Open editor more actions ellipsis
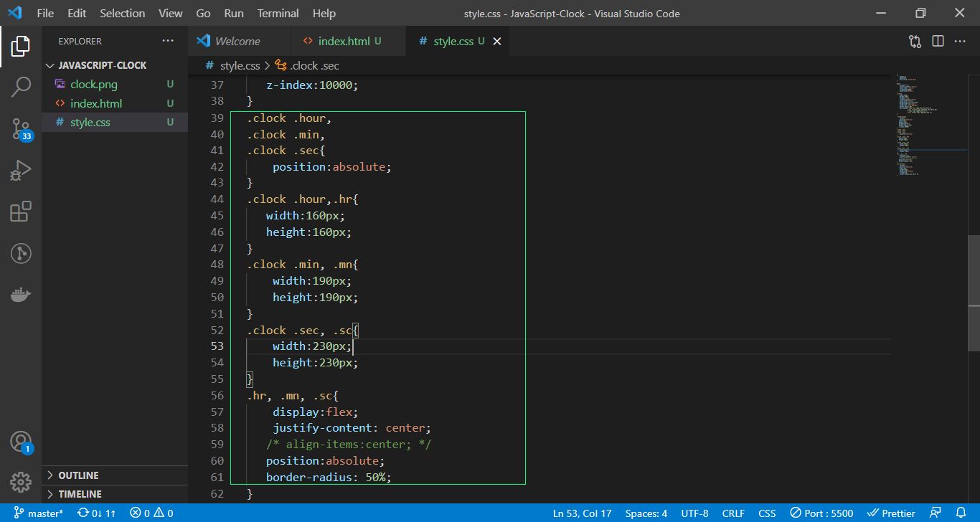This screenshot has width=980, height=522. [960, 41]
